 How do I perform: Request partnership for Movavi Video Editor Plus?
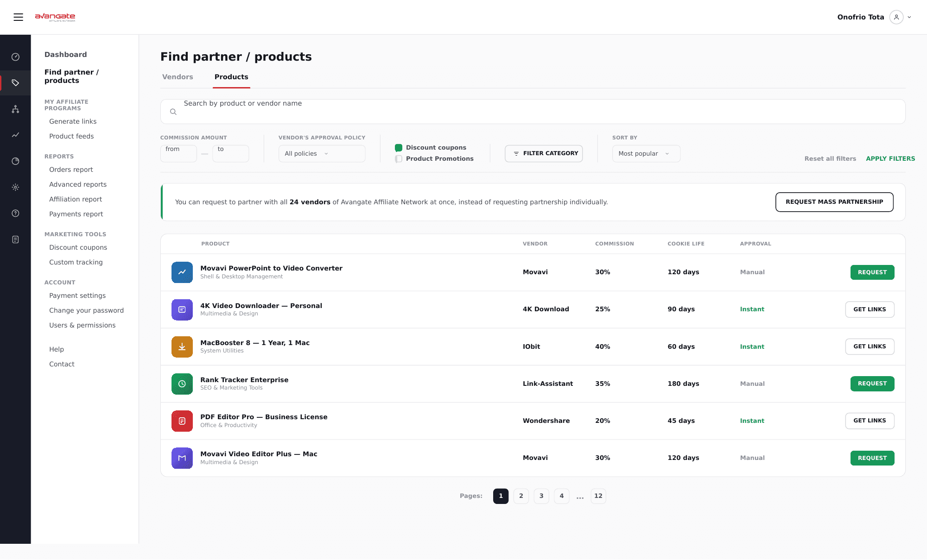pos(872,458)
